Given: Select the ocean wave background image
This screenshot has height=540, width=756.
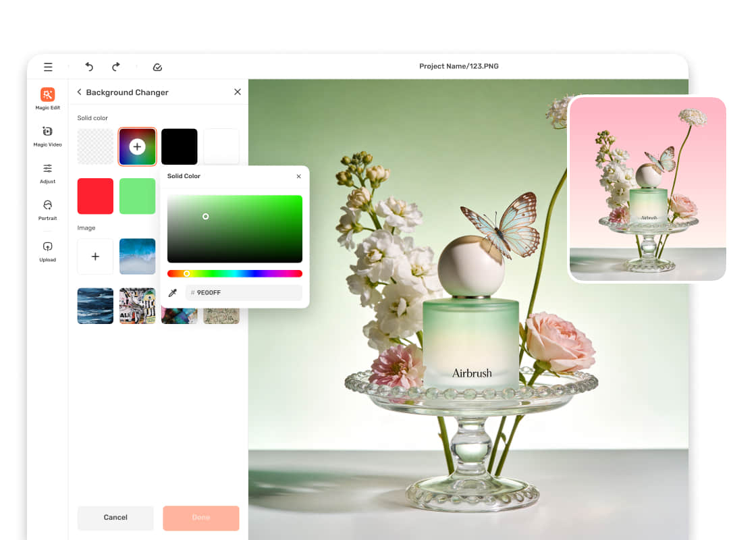Looking at the screenshot, I should point(137,256).
